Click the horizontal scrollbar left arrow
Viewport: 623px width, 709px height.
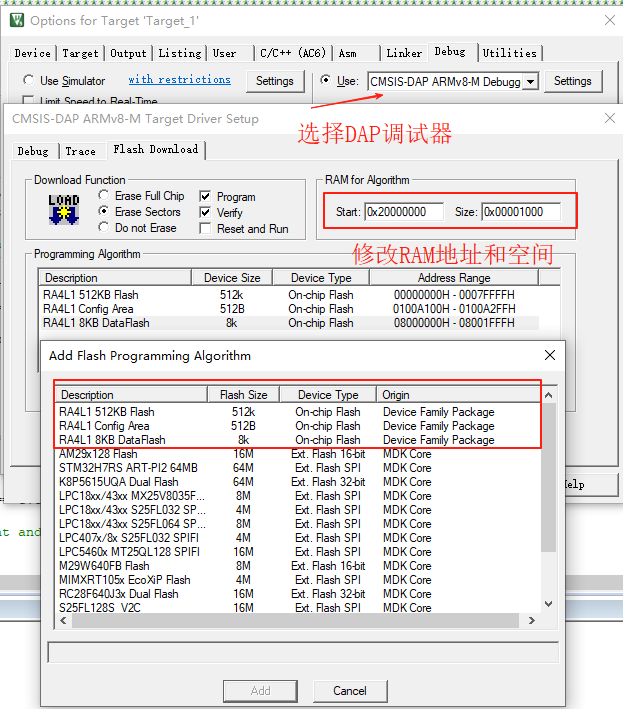coord(63,621)
